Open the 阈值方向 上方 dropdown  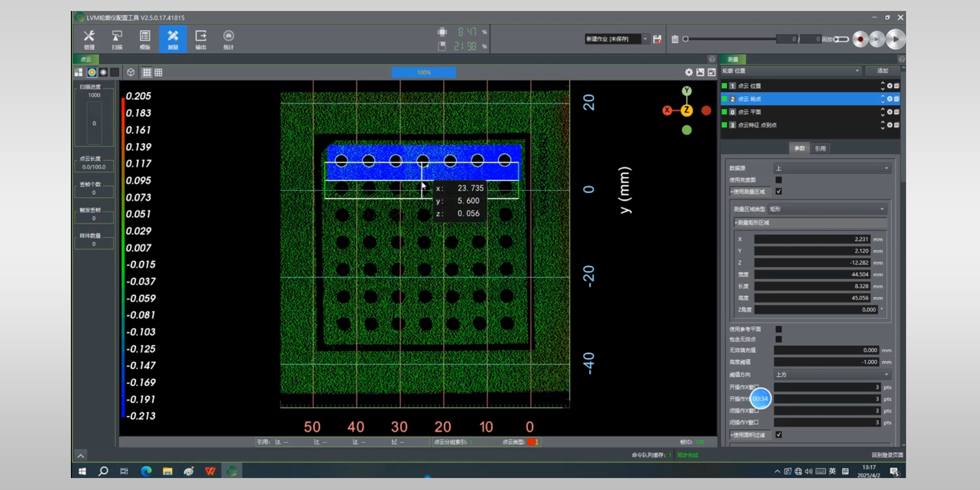click(832, 374)
